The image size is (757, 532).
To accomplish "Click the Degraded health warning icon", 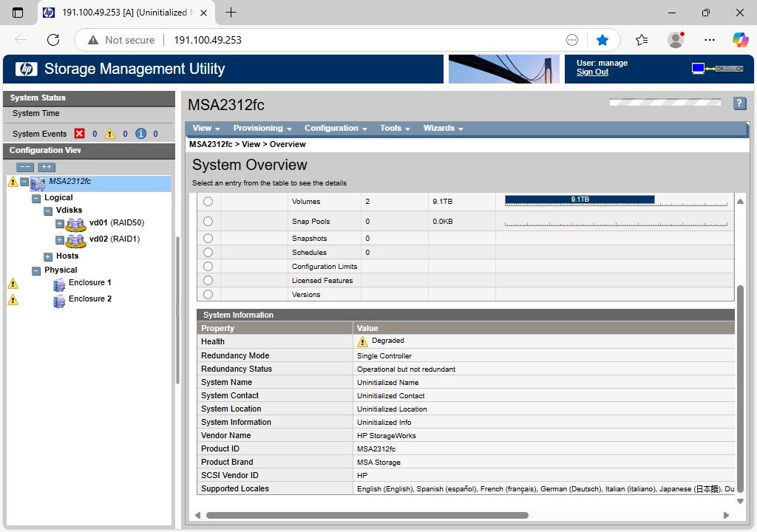I will (362, 342).
